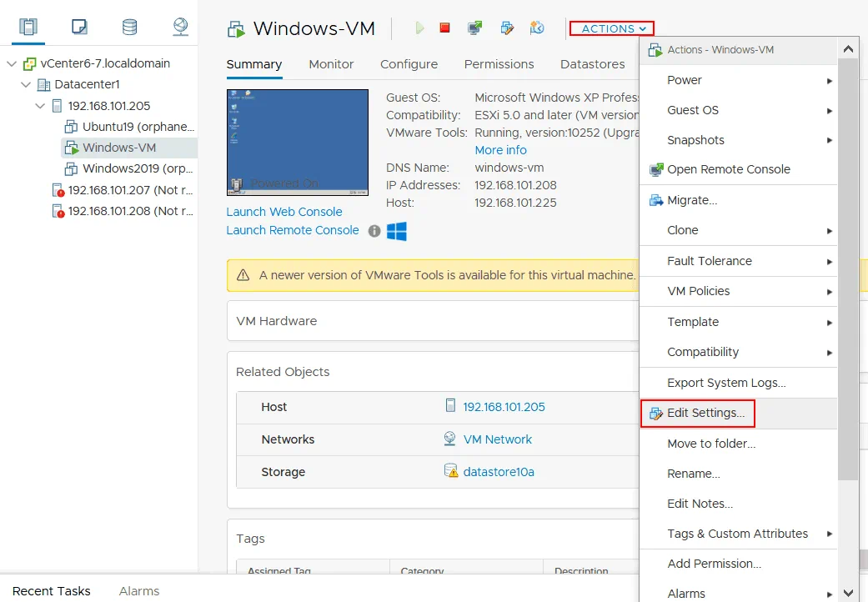Open the ACTIONS dropdown menu
The image size is (868, 602).
612,28
